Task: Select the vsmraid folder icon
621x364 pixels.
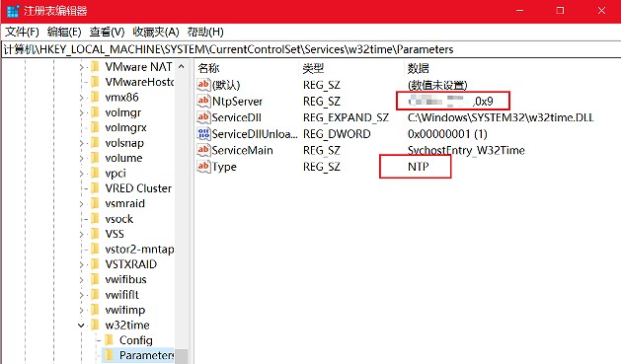Action: click(95, 203)
